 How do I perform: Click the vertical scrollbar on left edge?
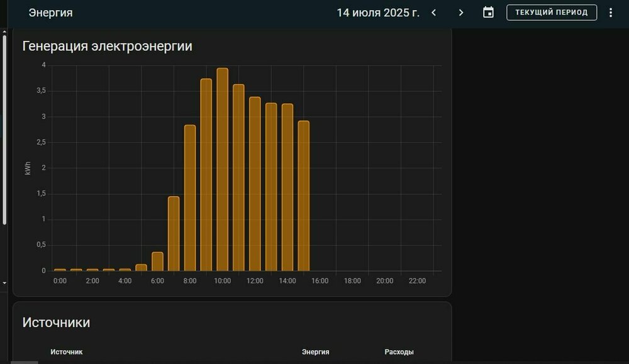(x=4, y=126)
